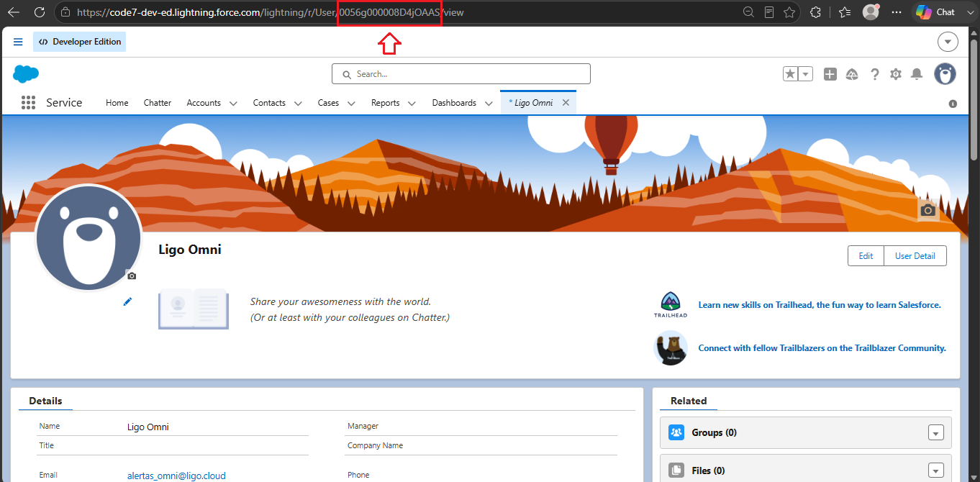This screenshot has height=482, width=980.
Task: Expand Groups dropdown arrow
Action: [935, 433]
